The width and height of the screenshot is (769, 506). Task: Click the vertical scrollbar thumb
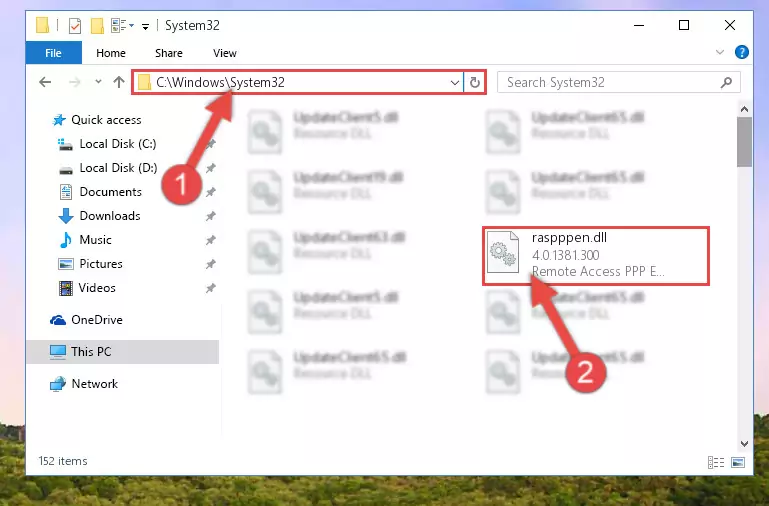[x=744, y=142]
